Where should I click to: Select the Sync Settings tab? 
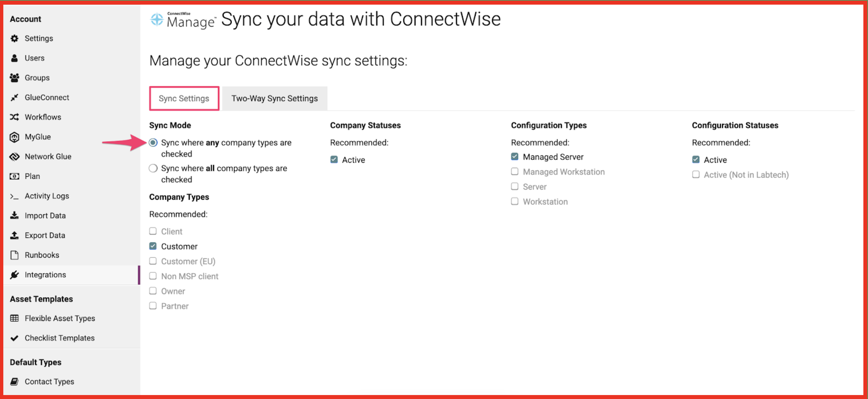(184, 98)
